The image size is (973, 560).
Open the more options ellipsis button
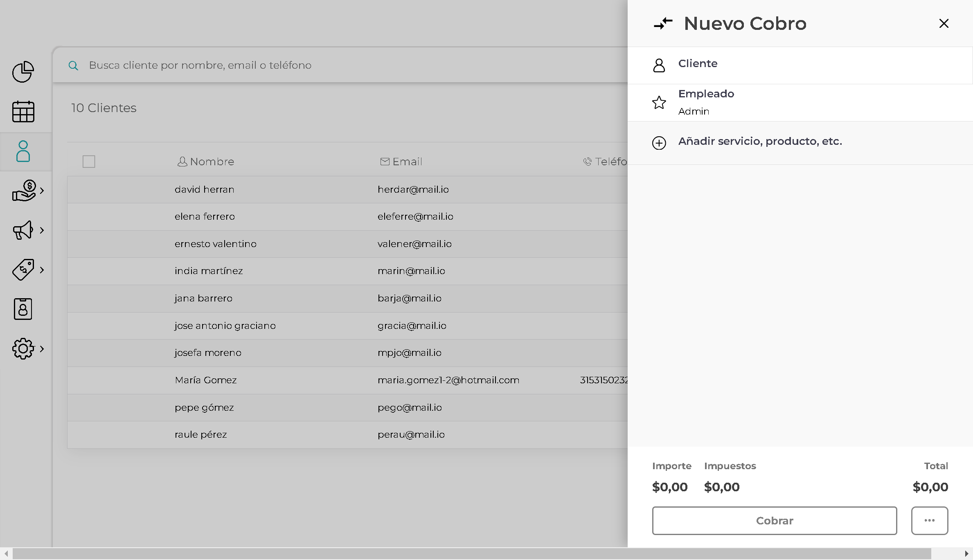click(x=930, y=521)
